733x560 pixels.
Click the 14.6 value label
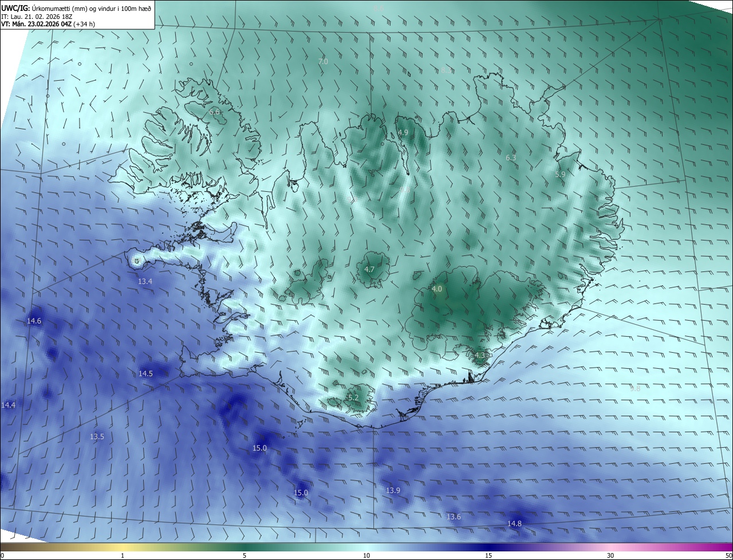pyautogui.click(x=34, y=321)
